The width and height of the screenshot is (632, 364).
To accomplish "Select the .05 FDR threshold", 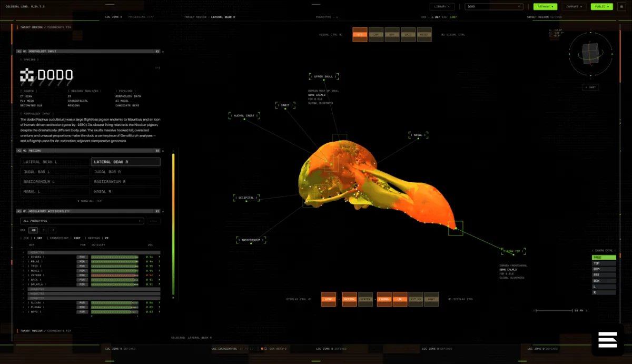I will tap(34, 230).
